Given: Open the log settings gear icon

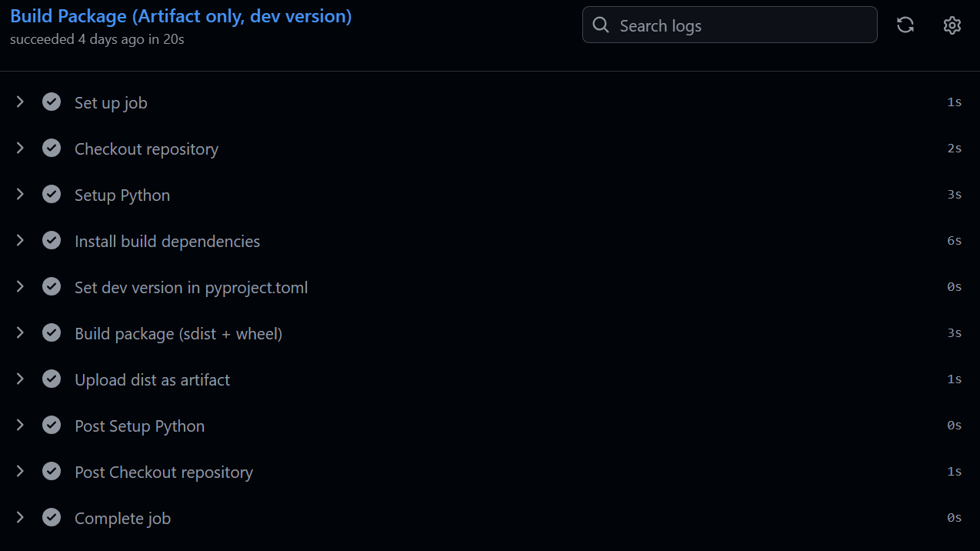Looking at the screenshot, I should tap(952, 25).
